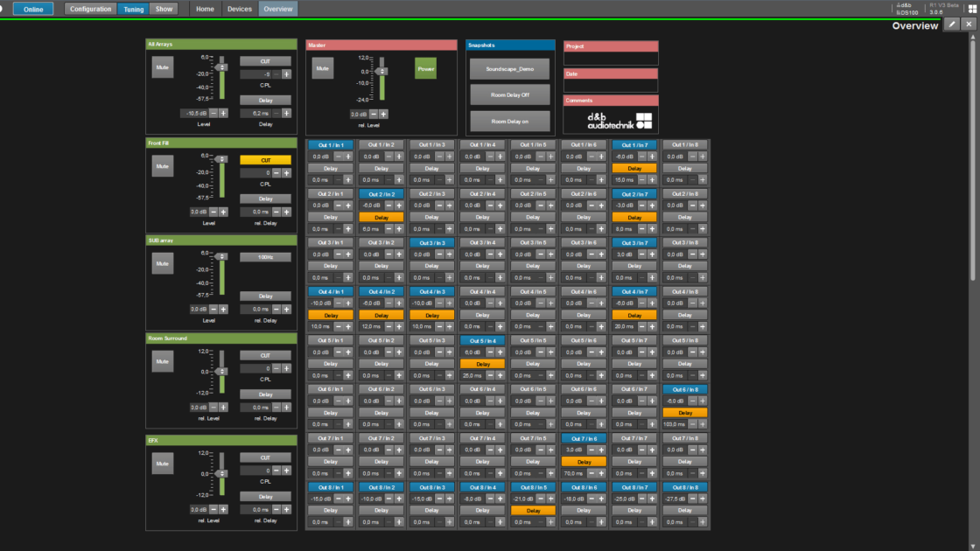The image size is (980, 551).
Task: Decrease All Arrays level with minus icon
Action: coord(213,114)
